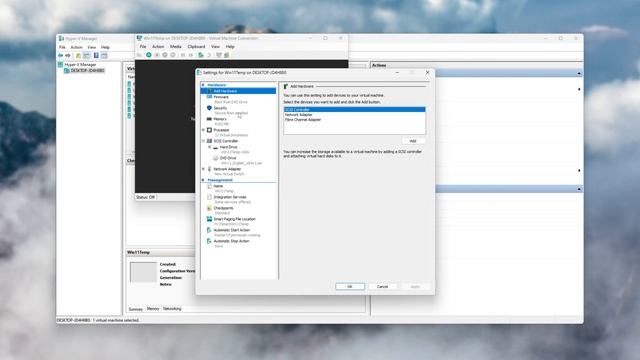The height and width of the screenshot is (360, 640).
Task: Open Help menu in Virtual Machine Connection
Action: [x=230, y=47]
